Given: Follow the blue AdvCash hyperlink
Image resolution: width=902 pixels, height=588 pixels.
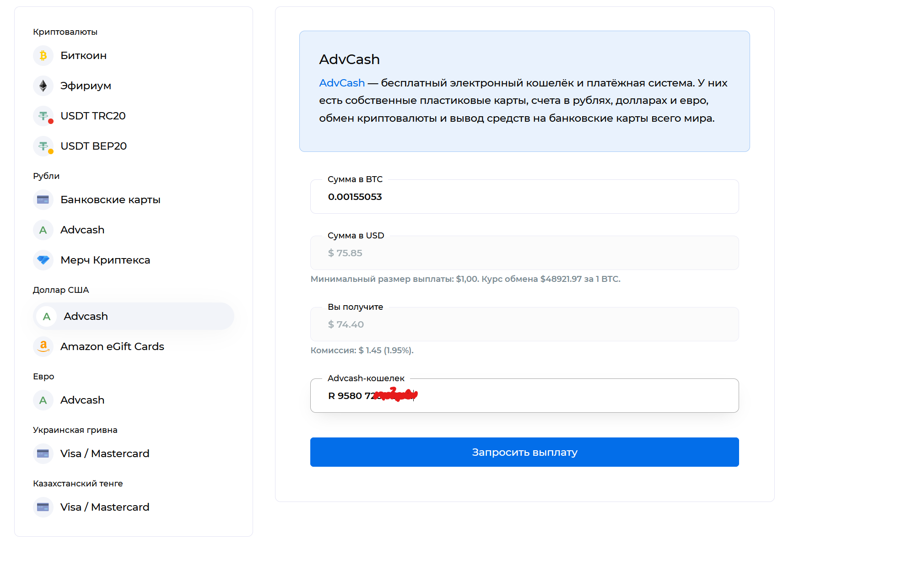Looking at the screenshot, I should pos(342,83).
